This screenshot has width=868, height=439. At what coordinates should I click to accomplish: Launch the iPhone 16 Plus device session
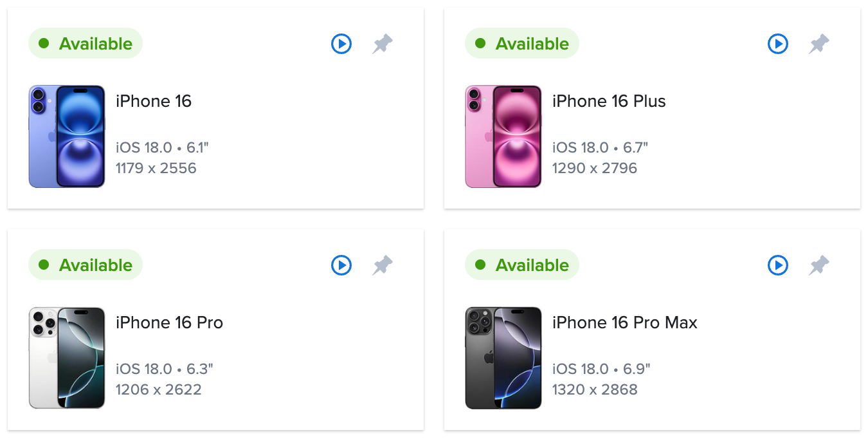click(x=778, y=44)
